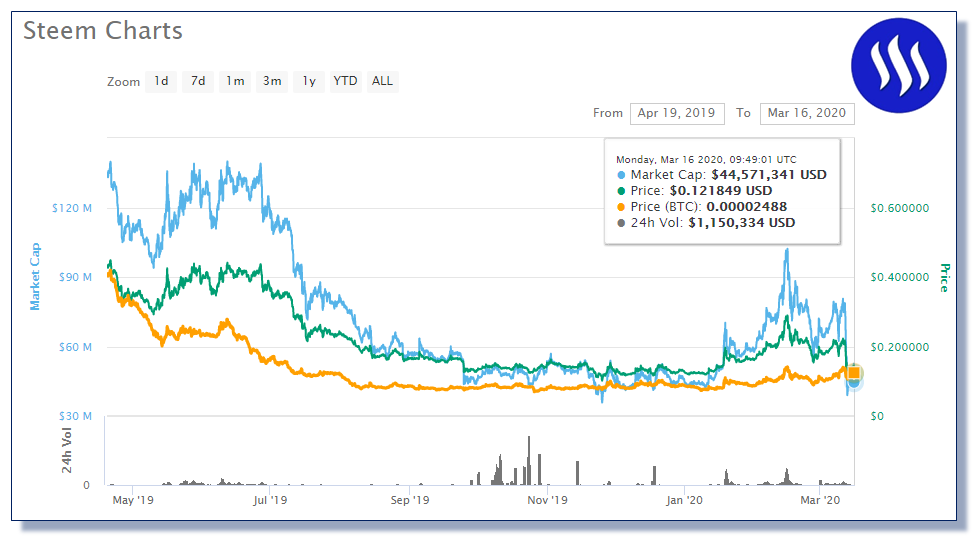Click the Jul '19 date label

[270, 500]
